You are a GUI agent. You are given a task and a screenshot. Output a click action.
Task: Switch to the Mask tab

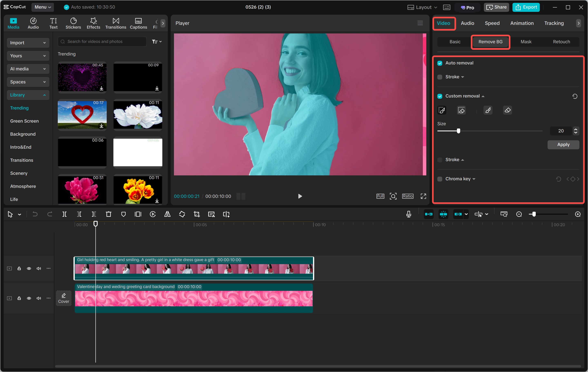526,42
